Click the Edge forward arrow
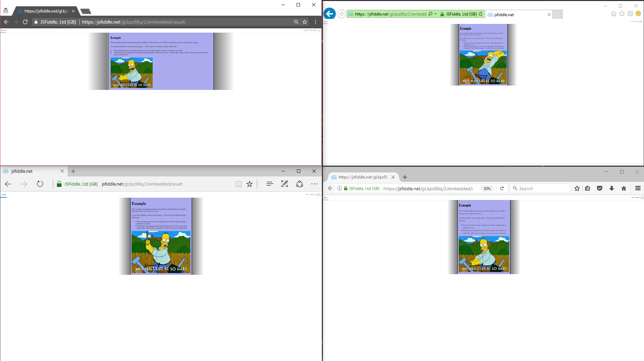Viewport: 644px width, 361px height. pyautogui.click(x=24, y=184)
